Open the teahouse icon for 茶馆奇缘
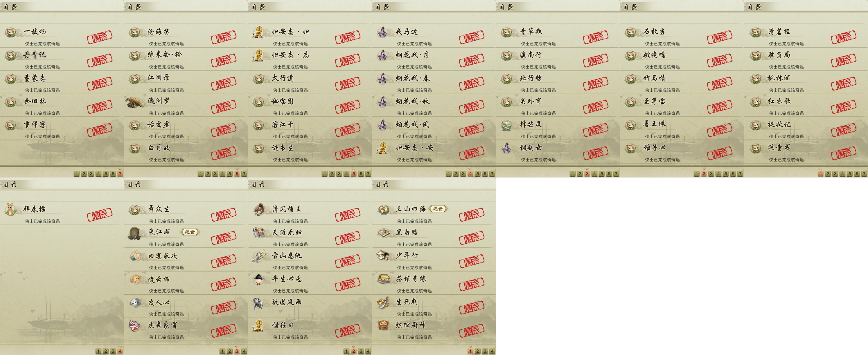 click(x=383, y=279)
